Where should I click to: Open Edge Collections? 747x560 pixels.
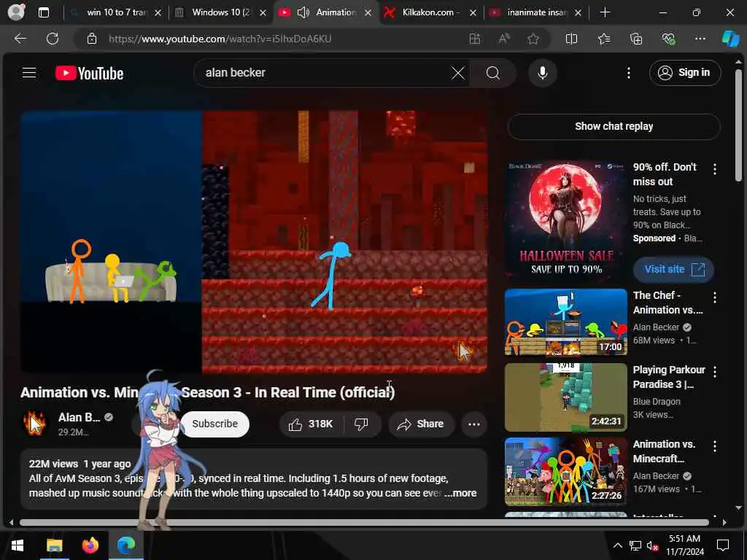pos(636,39)
